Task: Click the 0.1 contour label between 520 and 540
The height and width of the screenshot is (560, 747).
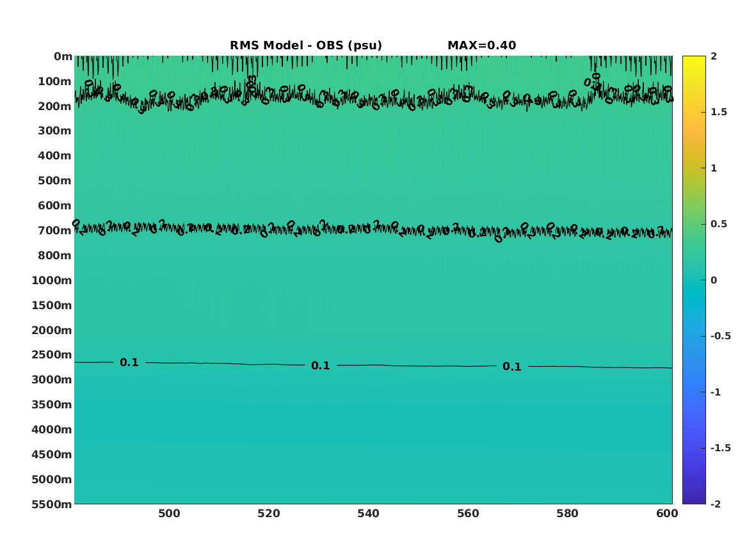Action: point(321,365)
